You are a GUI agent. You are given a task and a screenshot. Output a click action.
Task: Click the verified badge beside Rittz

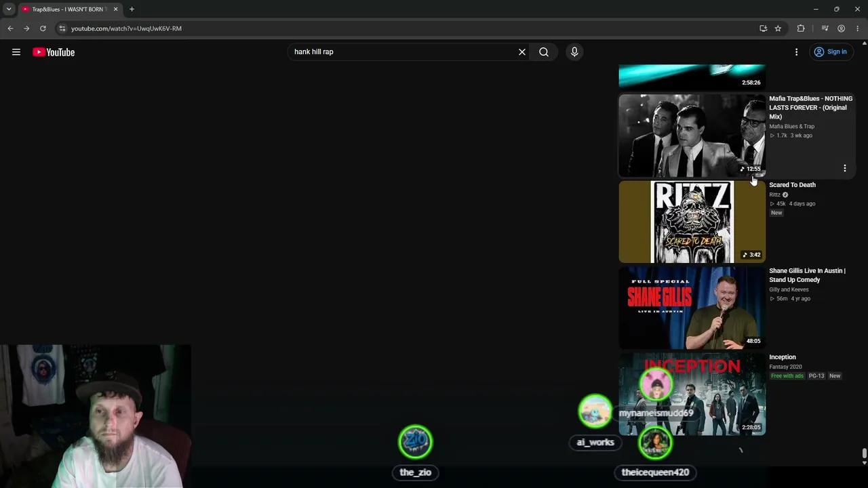[785, 195]
